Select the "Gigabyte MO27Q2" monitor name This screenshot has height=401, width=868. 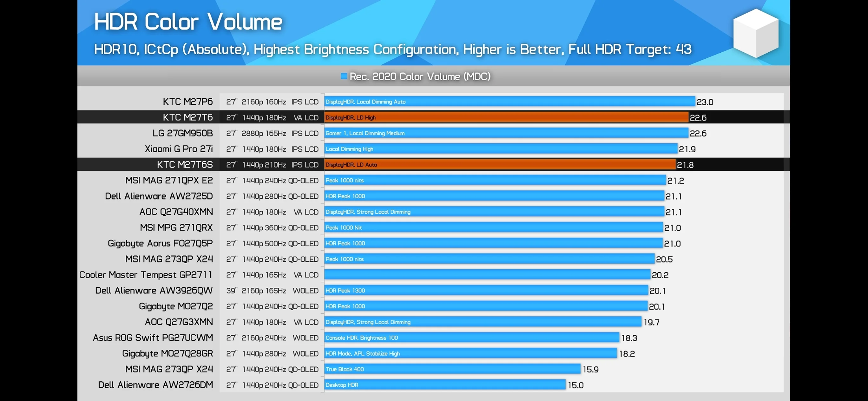pyautogui.click(x=176, y=306)
